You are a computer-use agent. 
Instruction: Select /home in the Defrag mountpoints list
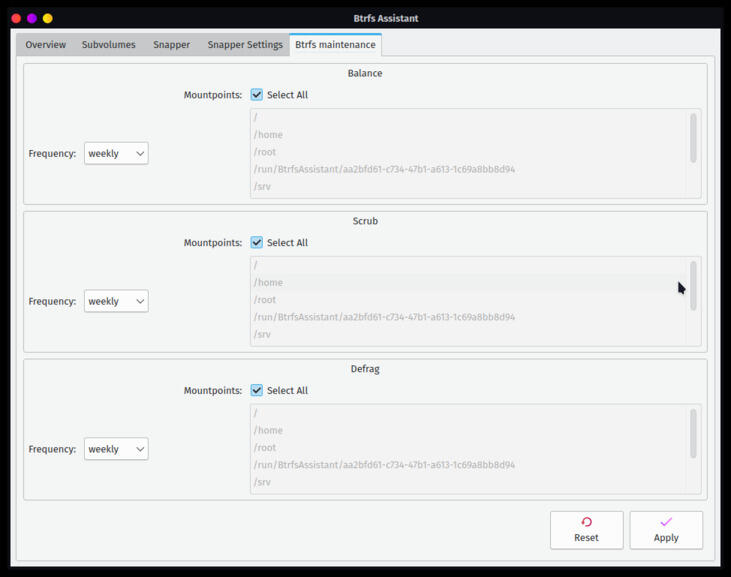click(469, 430)
